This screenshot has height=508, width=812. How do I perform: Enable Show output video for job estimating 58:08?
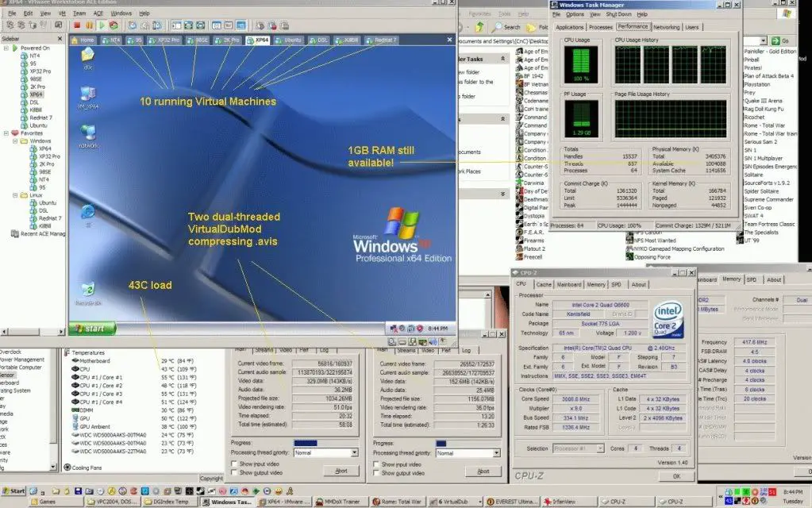234,472
